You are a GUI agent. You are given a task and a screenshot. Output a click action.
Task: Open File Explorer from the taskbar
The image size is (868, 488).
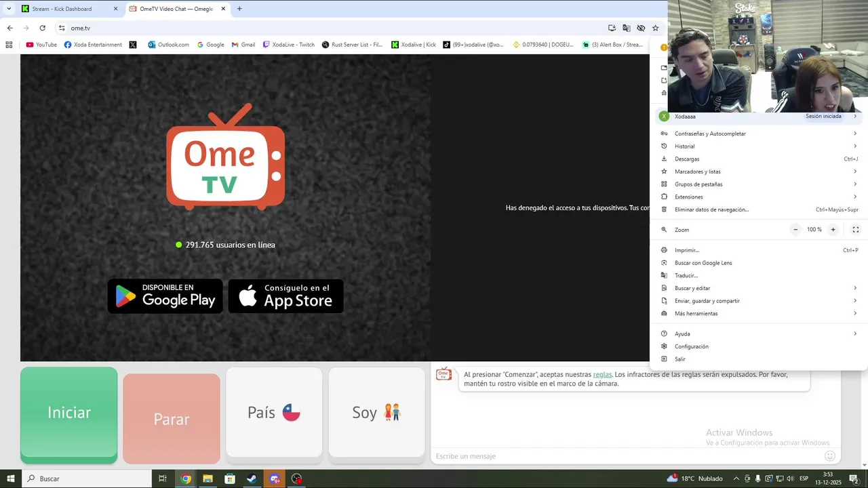tap(208, 479)
